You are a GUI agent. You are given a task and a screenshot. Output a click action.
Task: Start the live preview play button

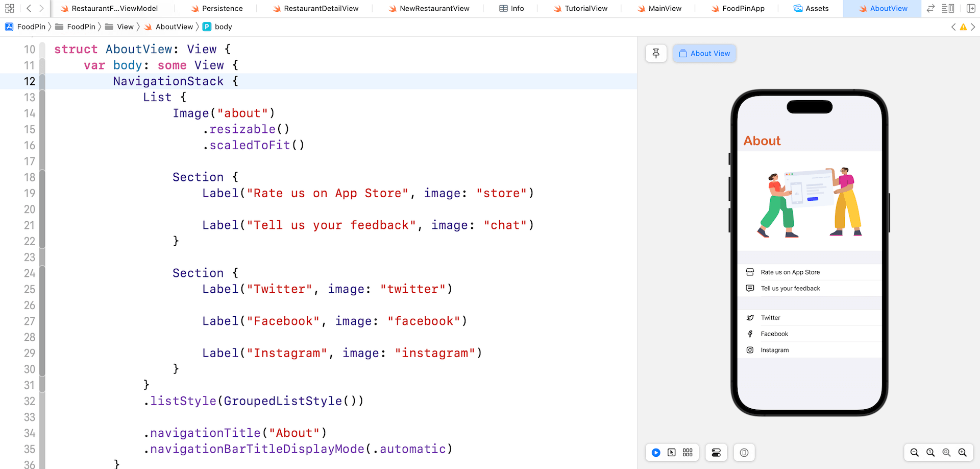(656, 453)
